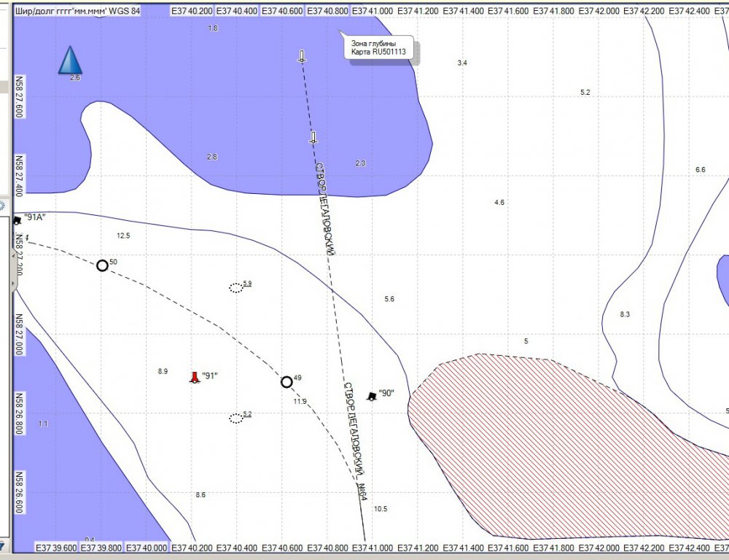Click the 8.3 depth sounding

(x=625, y=314)
